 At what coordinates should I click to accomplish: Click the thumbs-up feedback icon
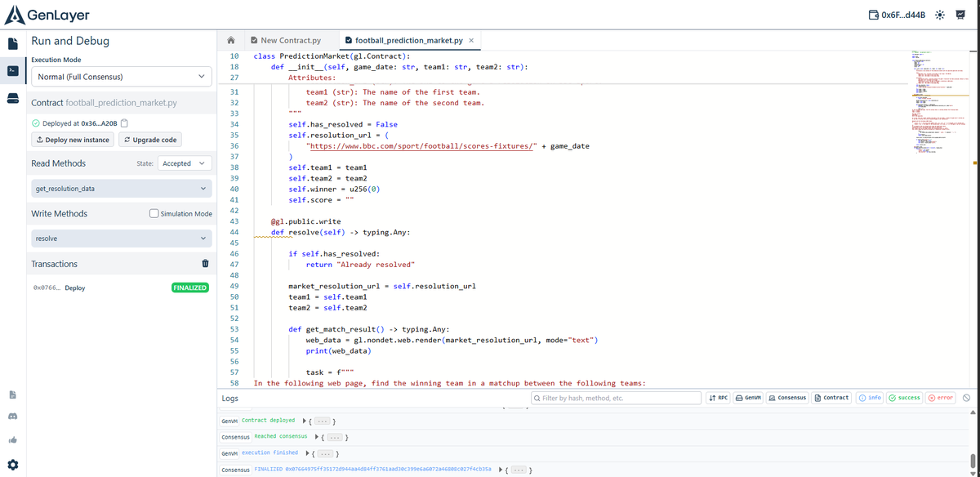(12, 441)
